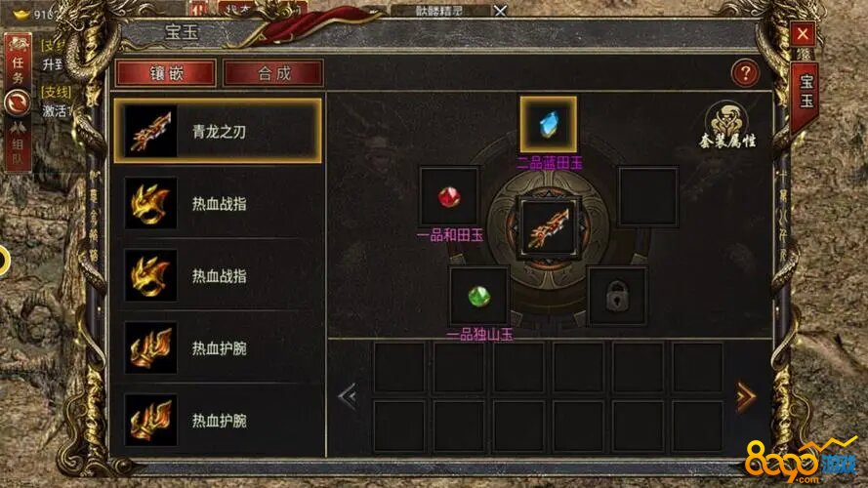The image size is (868, 488).
Task: Select the red 一品和田玉 gem slot
Action: [x=449, y=196]
